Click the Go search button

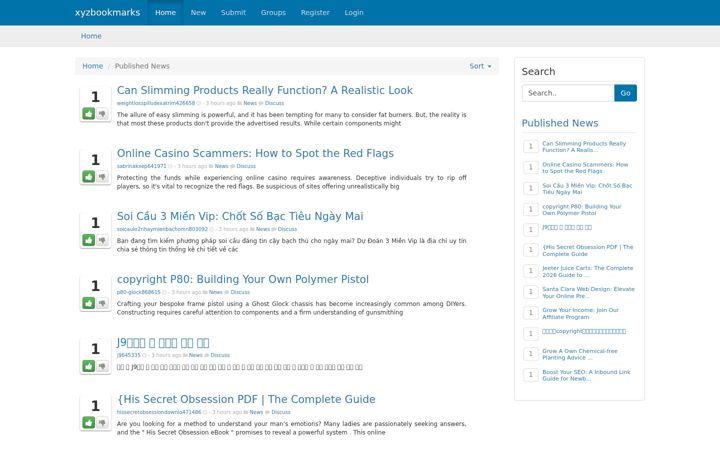[x=625, y=93]
